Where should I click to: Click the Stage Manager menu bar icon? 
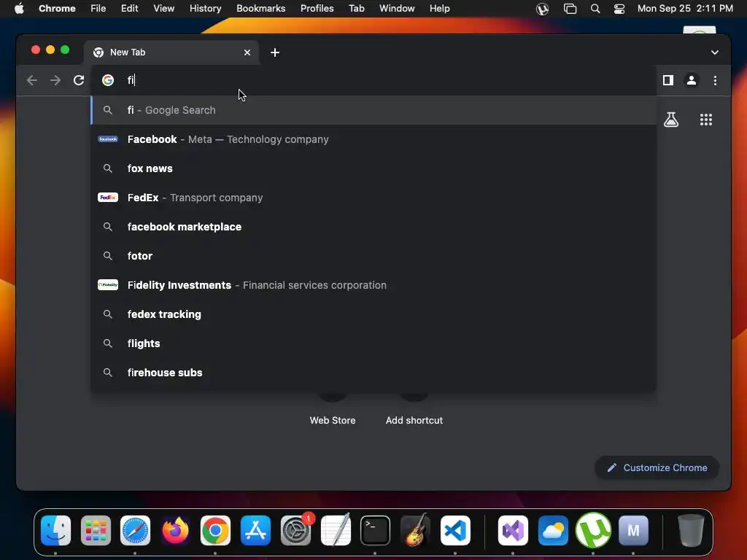click(570, 9)
